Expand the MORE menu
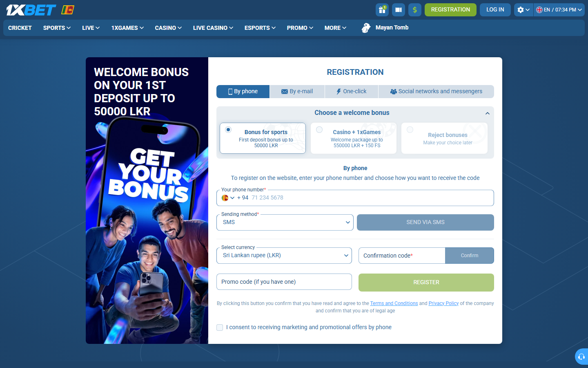 tap(335, 28)
